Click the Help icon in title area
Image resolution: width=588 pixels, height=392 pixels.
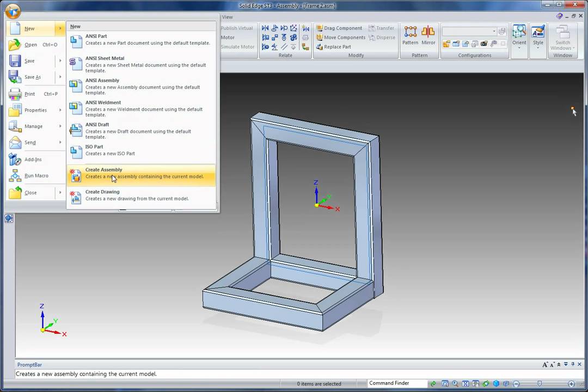[x=559, y=16]
